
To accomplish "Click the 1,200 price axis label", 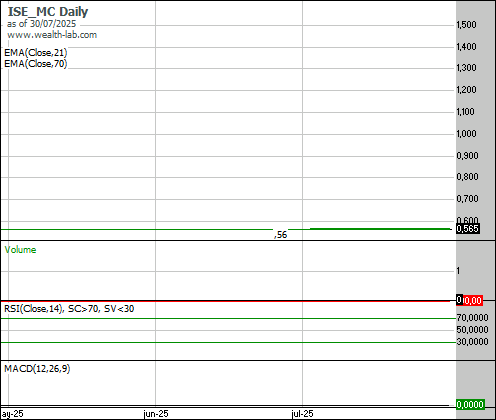I will tap(466, 90).
